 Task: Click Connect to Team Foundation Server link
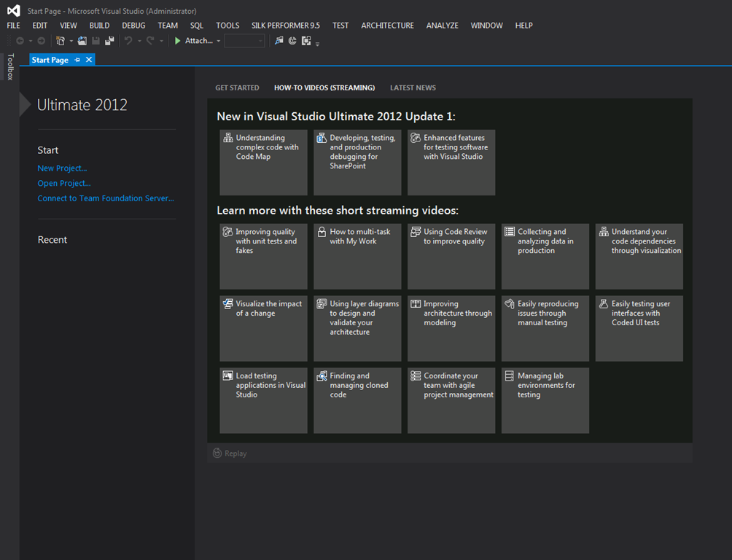pyautogui.click(x=105, y=198)
